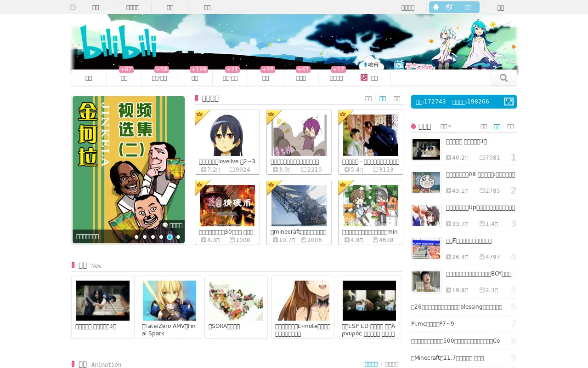The width and height of the screenshot is (588, 368).
Task: Open the ranked link containing 'blessing'
Action: click(x=457, y=307)
